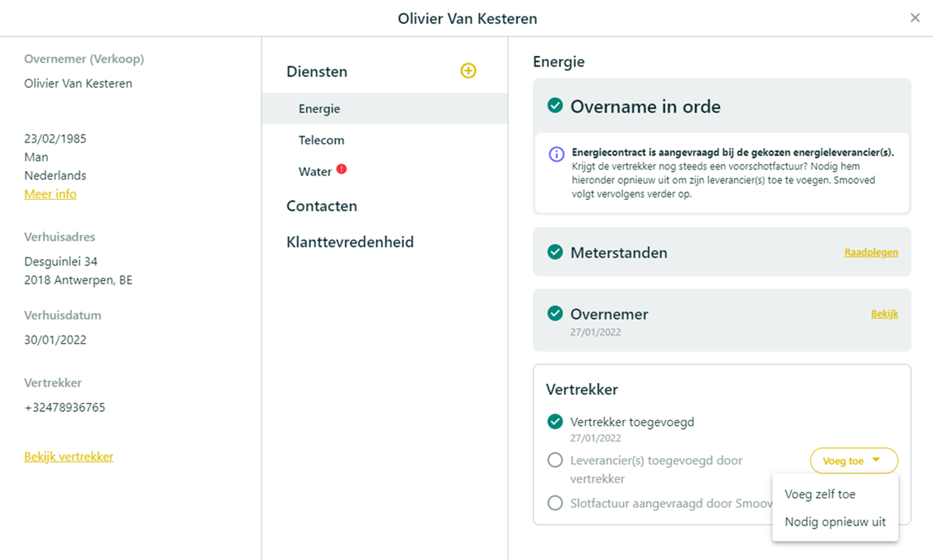The width and height of the screenshot is (933, 560).
Task: Open the Klanttevredenheid section
Action: tap(350, 242)
